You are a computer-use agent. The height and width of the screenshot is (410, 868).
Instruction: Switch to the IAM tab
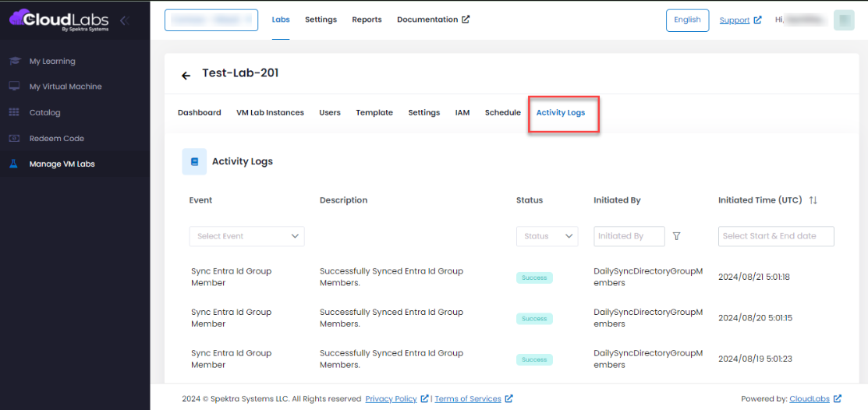point(462,112)
